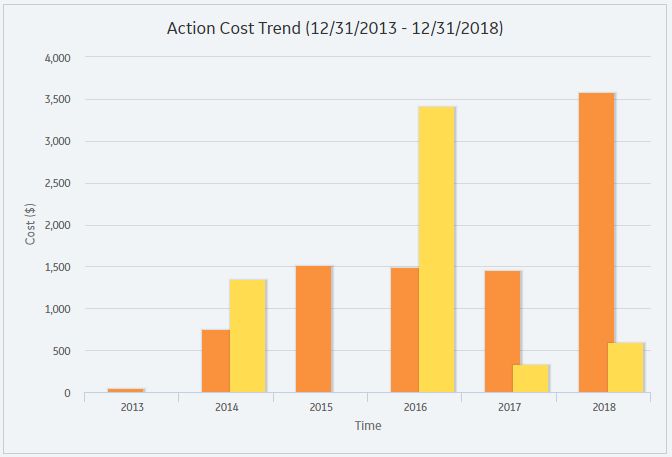The image size is (672, 457).
Task: Click the orange 2015 bar
Action: coord(313,329)
